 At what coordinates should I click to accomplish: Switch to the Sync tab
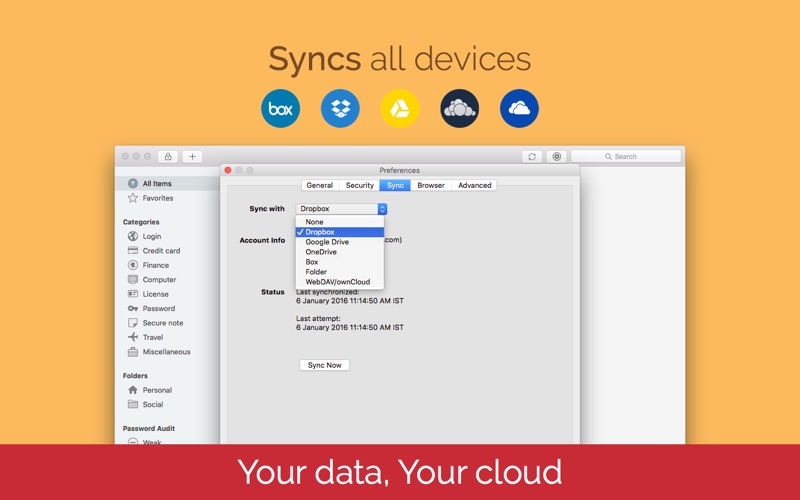[395, 185]
